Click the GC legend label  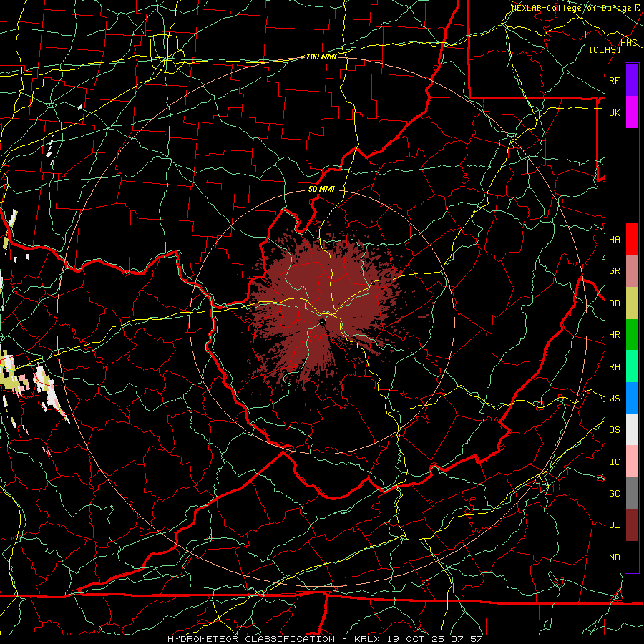615,494
